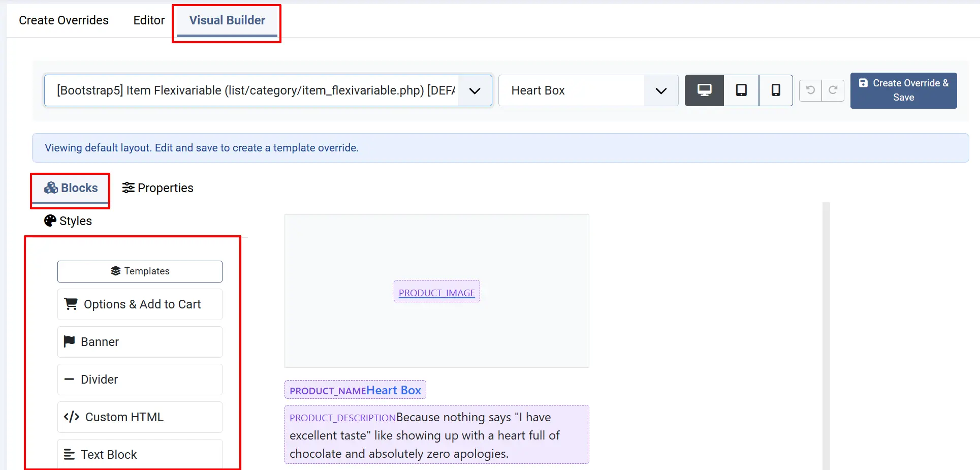Click the Text Block lines icon
Image resolution: width=980 pixels, height=470 pixels.
(x=69, y=454)
